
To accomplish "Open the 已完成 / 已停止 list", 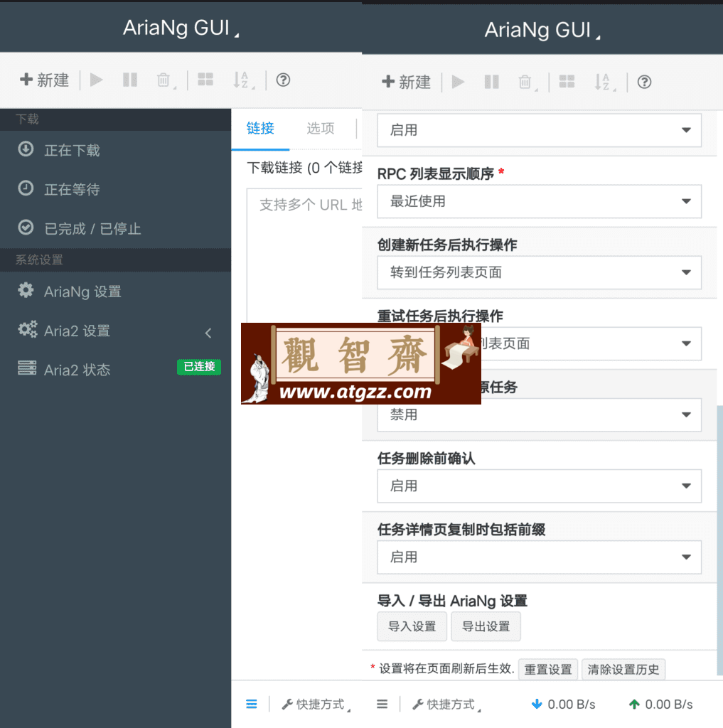I will tap(116, 228).
